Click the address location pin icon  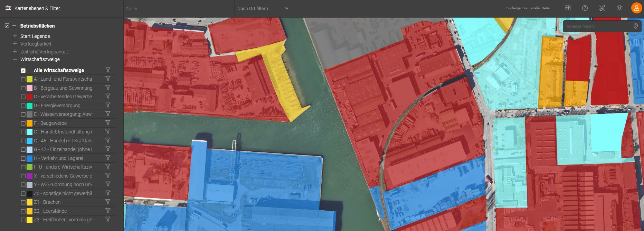click(635, 26)
